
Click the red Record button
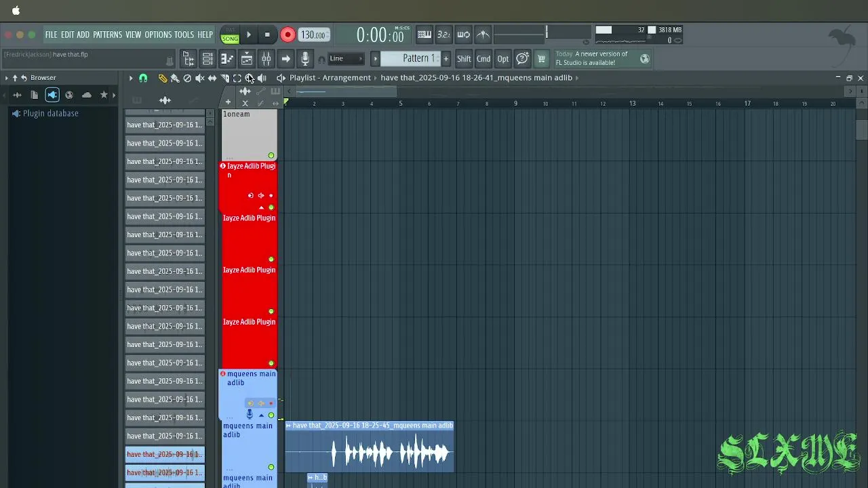click(x=288, y=35)
